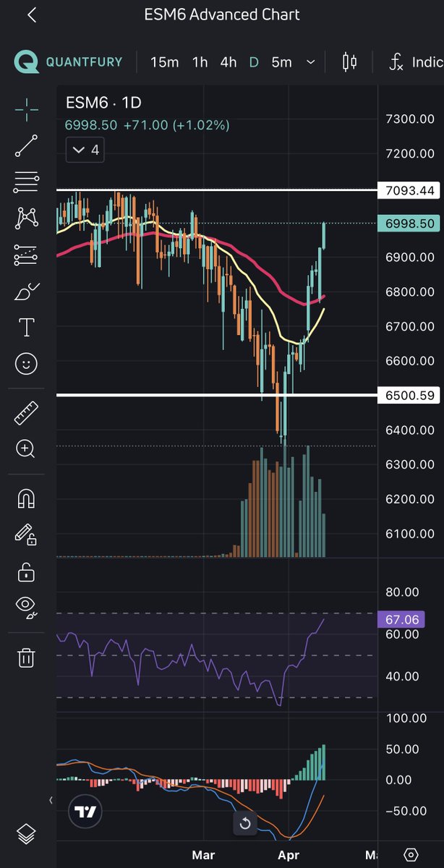Click the price change +71.00 (+1.02%)

click(176, 125)
